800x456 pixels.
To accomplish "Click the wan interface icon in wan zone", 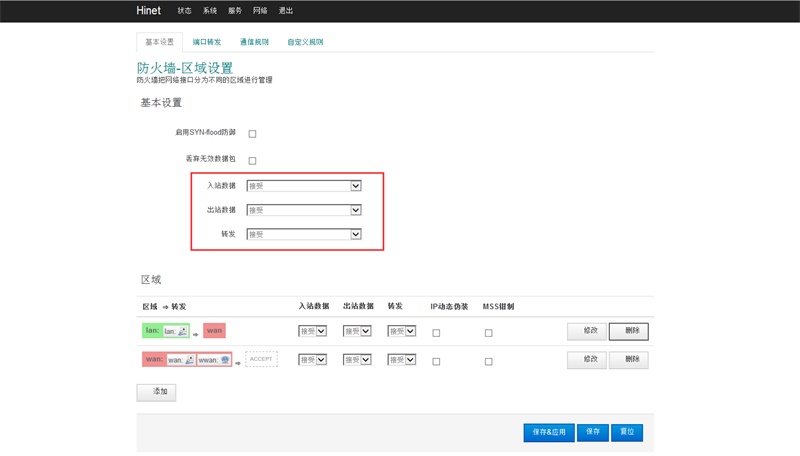I will 189,359.
